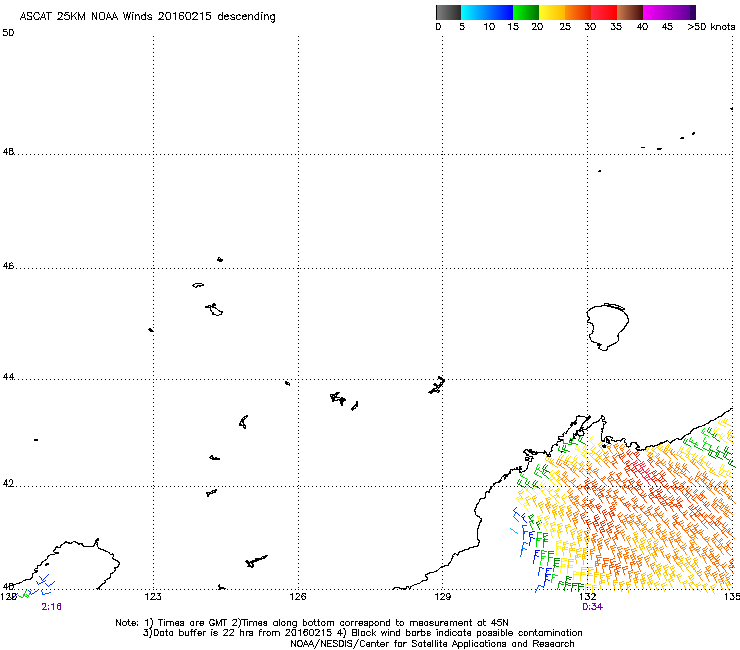Click the longitude label 132
Viewport: 740px width, 650px height.
click(x=587, y=597)
